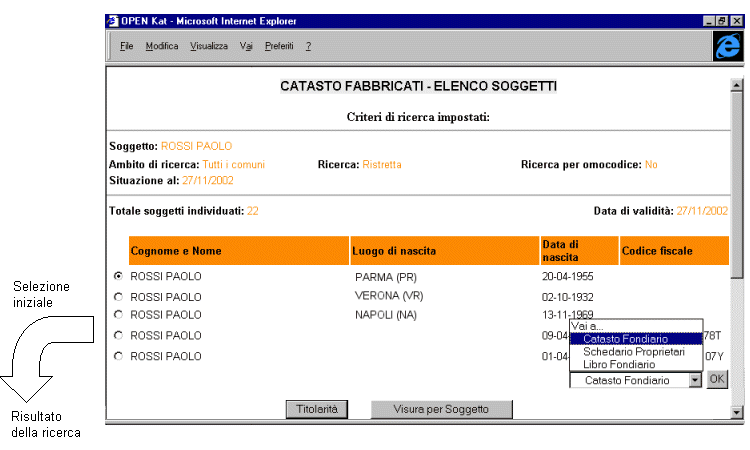Select the fifth ROSSI PAOLO radio button

click(119, 356)
